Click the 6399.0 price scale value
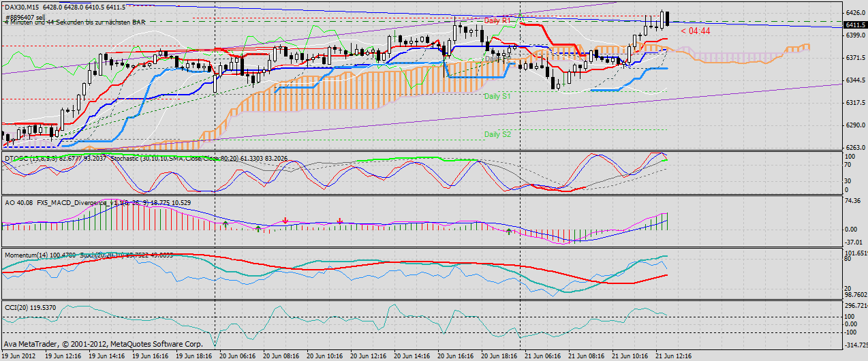Screen dimensions: 868x361 (x=855, y=35)
